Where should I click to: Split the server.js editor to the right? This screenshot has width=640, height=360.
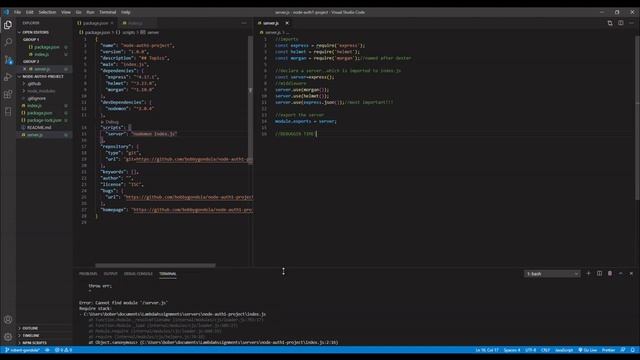(620, 23)
